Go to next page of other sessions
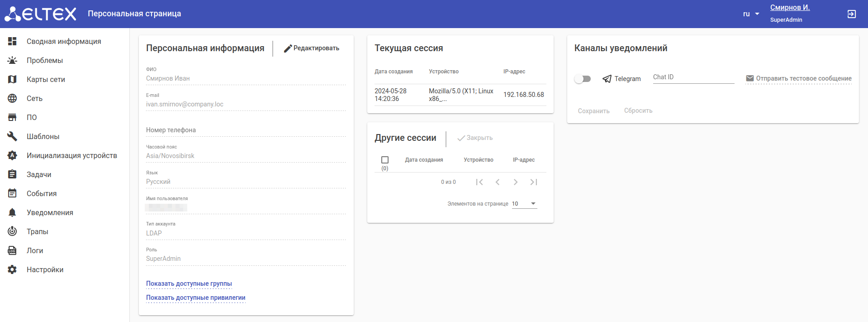The height and width of the screenshot is (322, 868). coord(516,182)
